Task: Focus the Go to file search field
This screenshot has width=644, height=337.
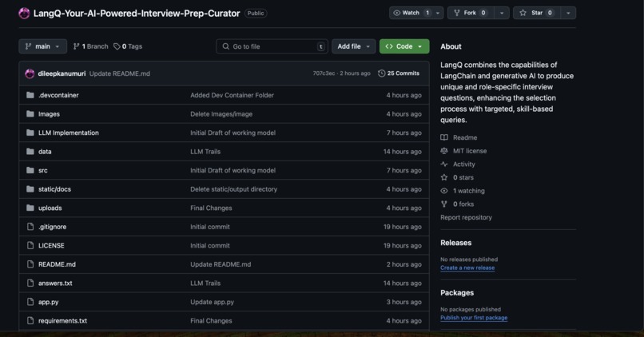Action: click(x=272, y=46)
